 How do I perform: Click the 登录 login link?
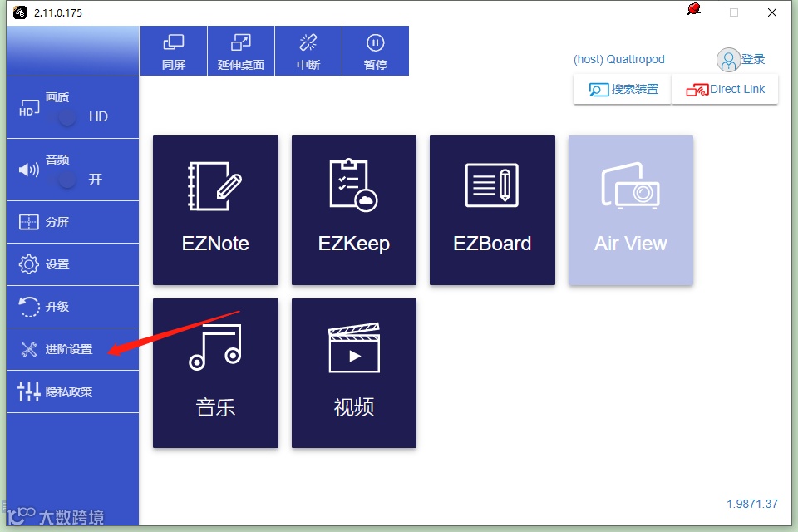point(753,59)
